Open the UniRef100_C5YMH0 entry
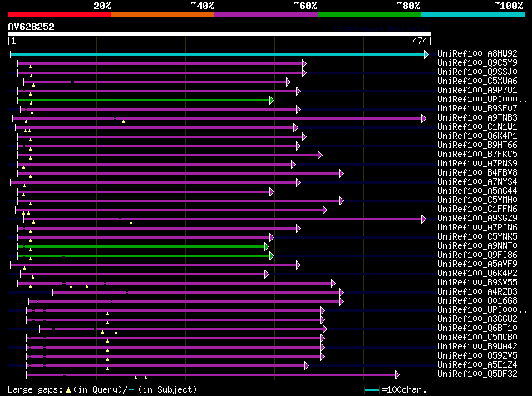The width and height of the screenshot is (532, 396). pos(477,200)
